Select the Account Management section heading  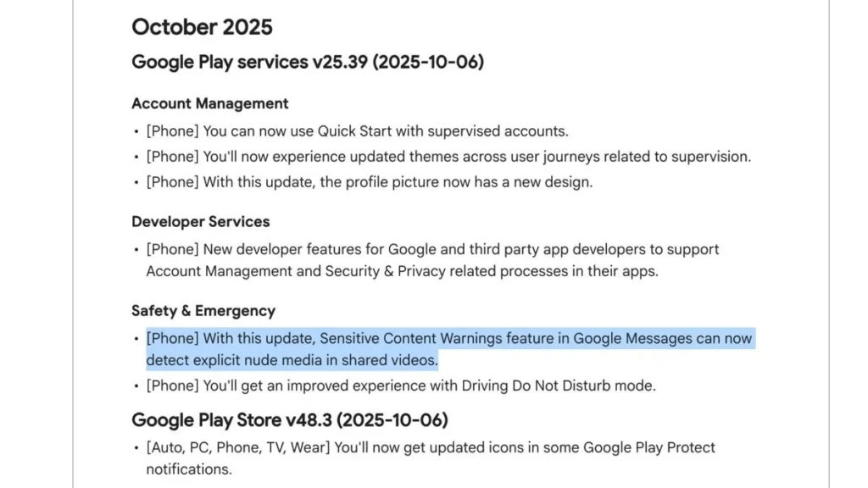[x=209, y=103]
